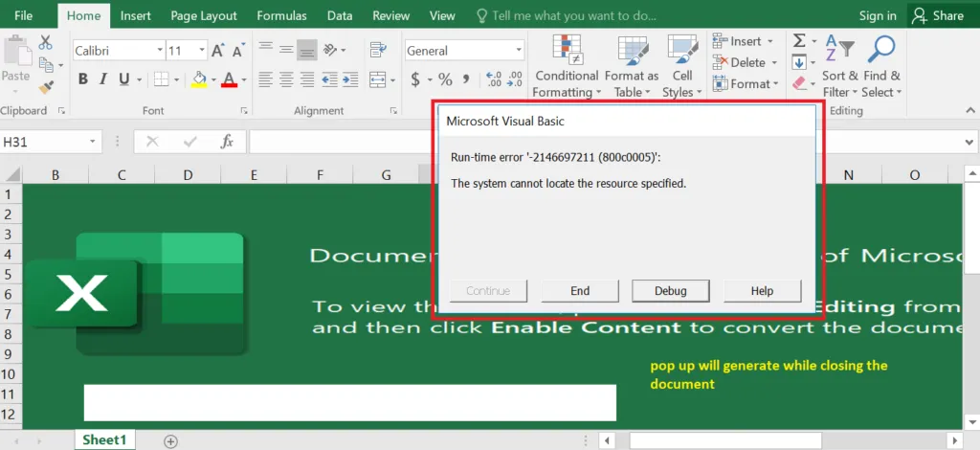Click Middle Align icon
The width and height of the screenshot is (980, 450).
(286, 50)
